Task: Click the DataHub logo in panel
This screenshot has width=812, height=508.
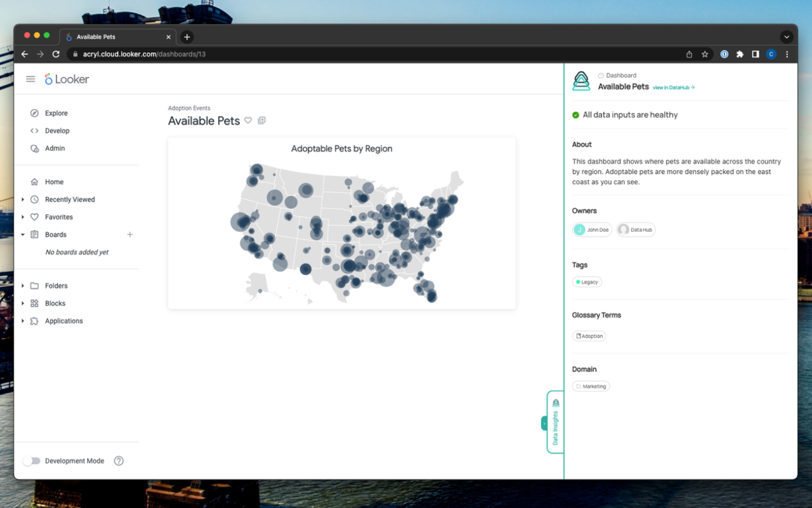Action: click(581, 81)
